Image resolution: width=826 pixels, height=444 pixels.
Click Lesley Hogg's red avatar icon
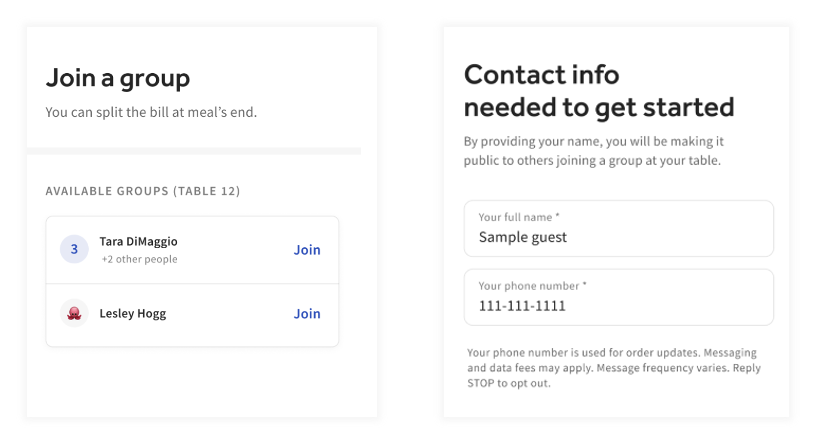pos(74,313)
